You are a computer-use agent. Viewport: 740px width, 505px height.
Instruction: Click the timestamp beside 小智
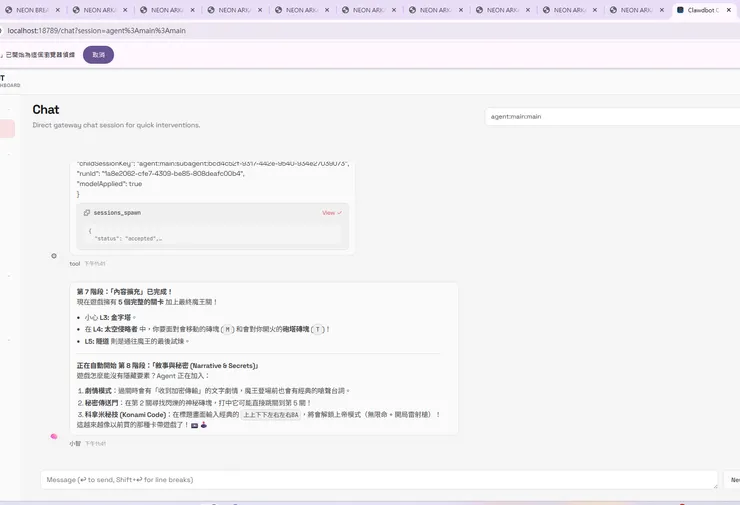pyautogui.click(x=95, y=444)
